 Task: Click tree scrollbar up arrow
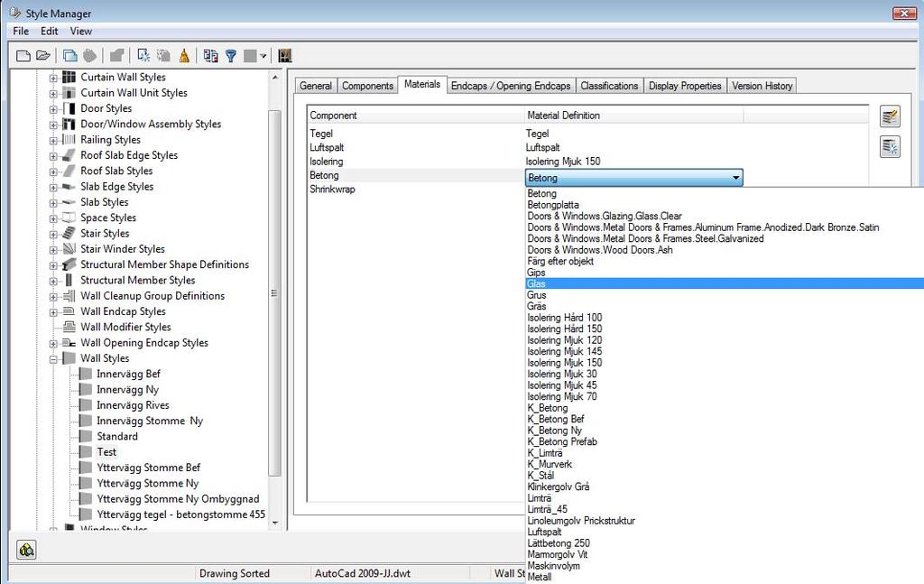point(274,78)
